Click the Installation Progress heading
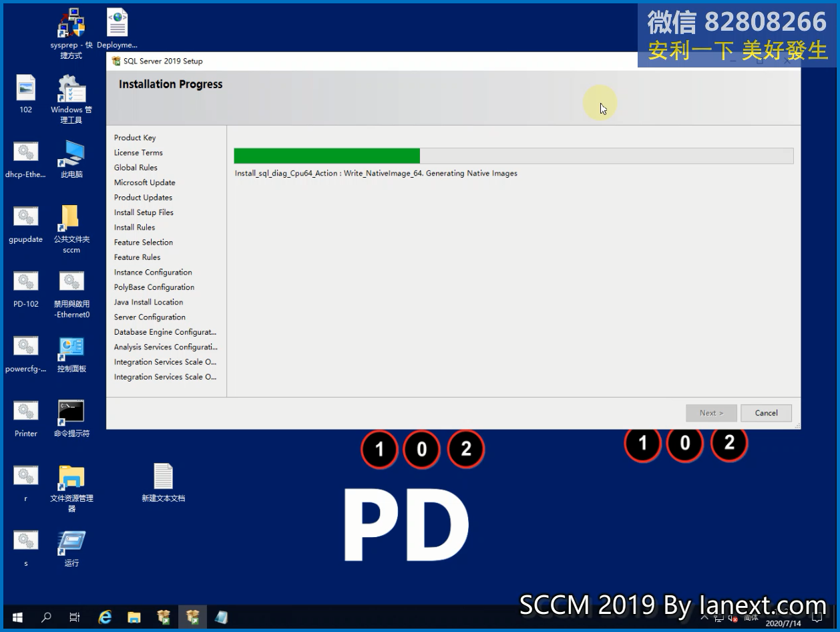 tap(170, 84)
